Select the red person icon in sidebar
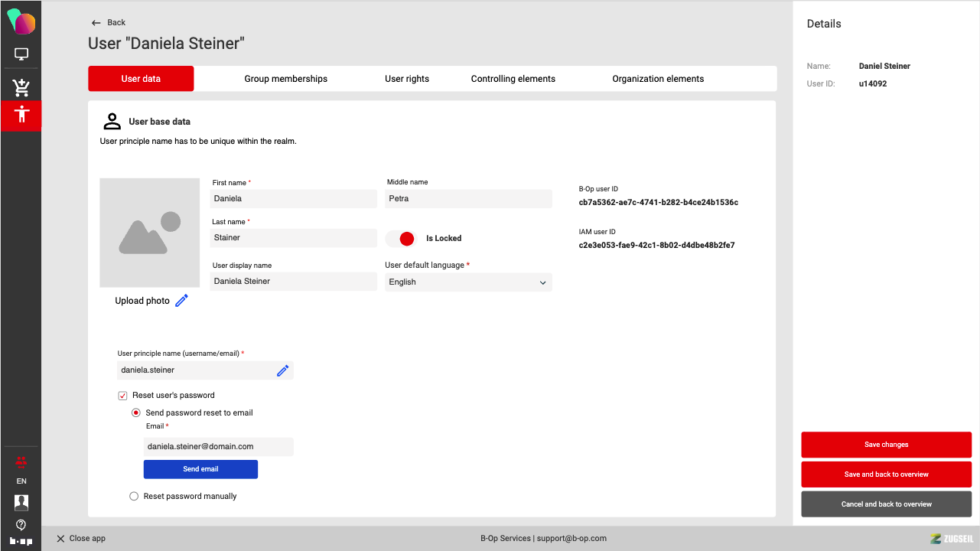 21,115
